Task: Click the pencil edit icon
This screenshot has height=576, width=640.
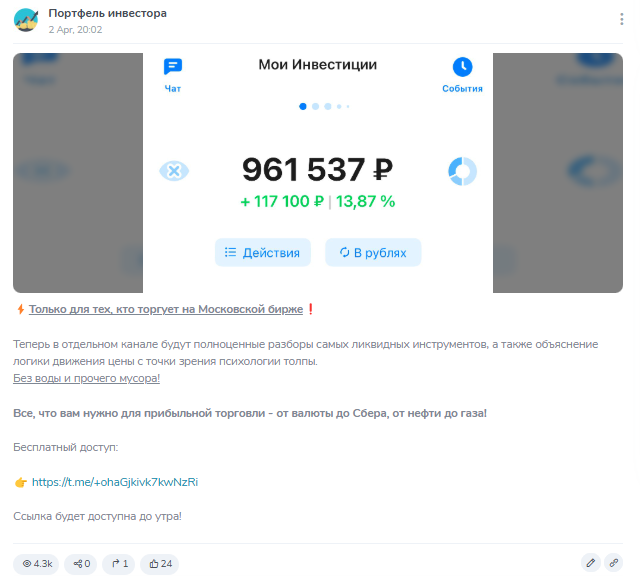Action: (x=591, y=563)
